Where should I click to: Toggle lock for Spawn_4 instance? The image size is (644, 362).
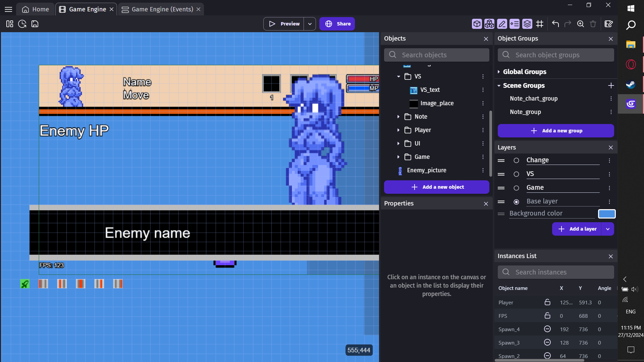[547, 329]
